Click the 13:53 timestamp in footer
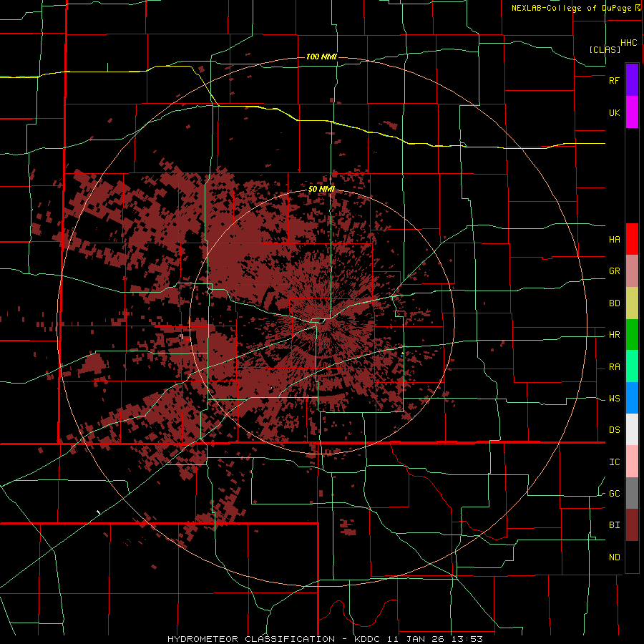The width and height of the screenshot is (644, 644). coord(469,639)
